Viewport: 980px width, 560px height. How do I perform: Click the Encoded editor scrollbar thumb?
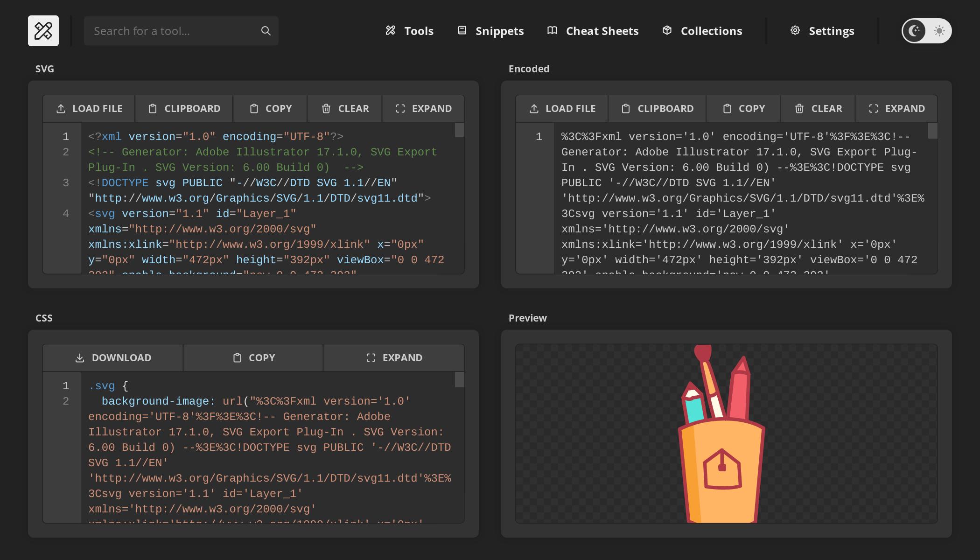coord(932,131)
